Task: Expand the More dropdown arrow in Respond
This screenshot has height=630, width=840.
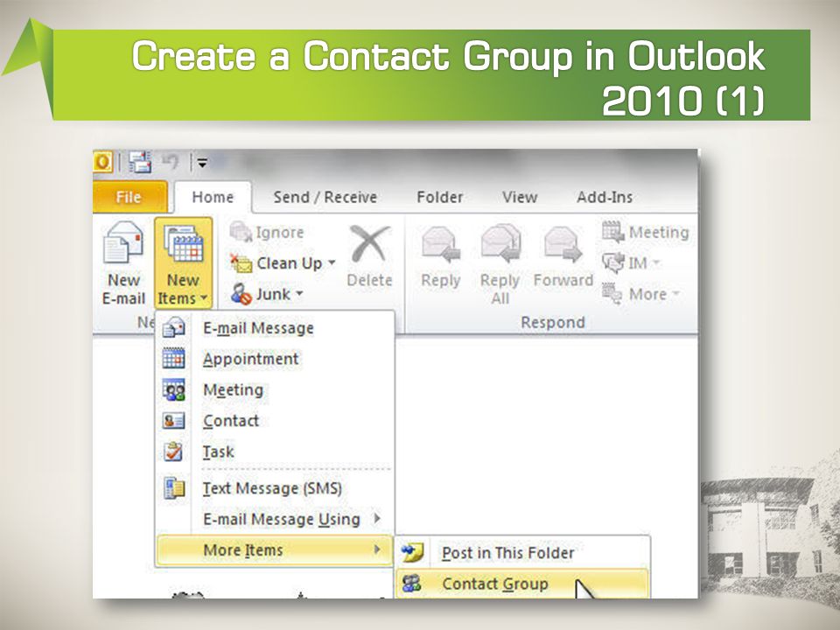Action: [x=675, y=294]
